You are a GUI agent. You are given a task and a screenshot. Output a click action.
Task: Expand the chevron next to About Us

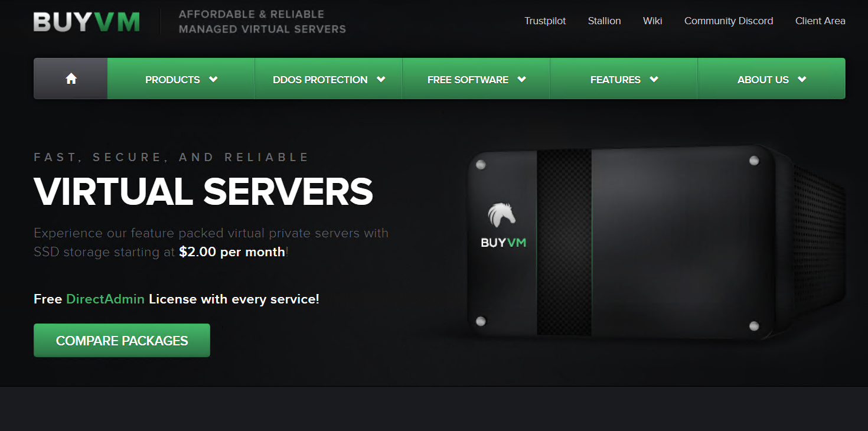[x=802, y=79]
